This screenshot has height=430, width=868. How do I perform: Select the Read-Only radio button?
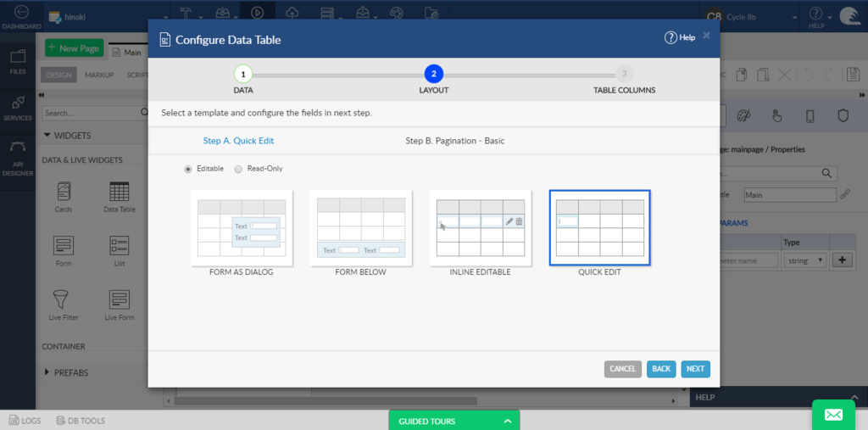238,169
